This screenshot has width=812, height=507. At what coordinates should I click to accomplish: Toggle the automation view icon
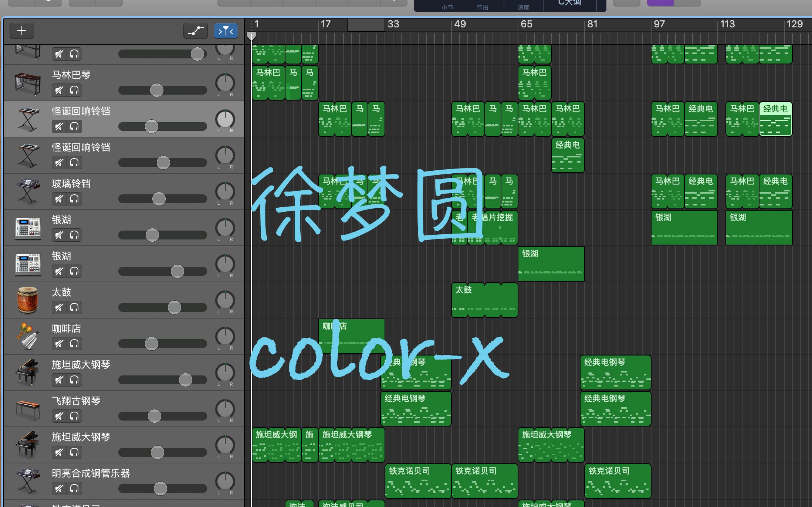[x=195, y=31]
